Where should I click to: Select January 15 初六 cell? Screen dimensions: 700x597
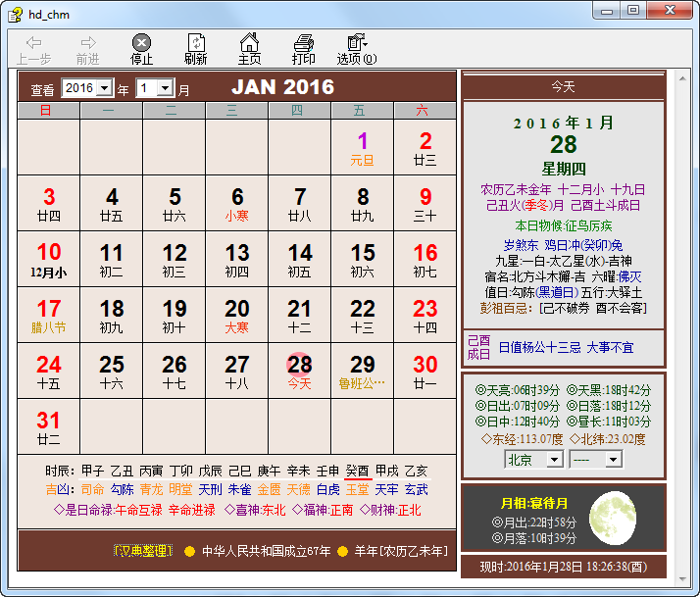coord(362,260)
